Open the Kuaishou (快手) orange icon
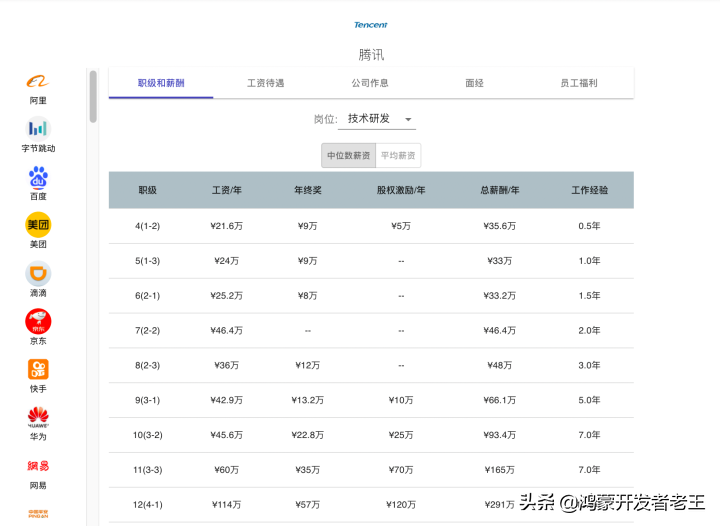This screenshot has width=720, height=526. (38, 369)
